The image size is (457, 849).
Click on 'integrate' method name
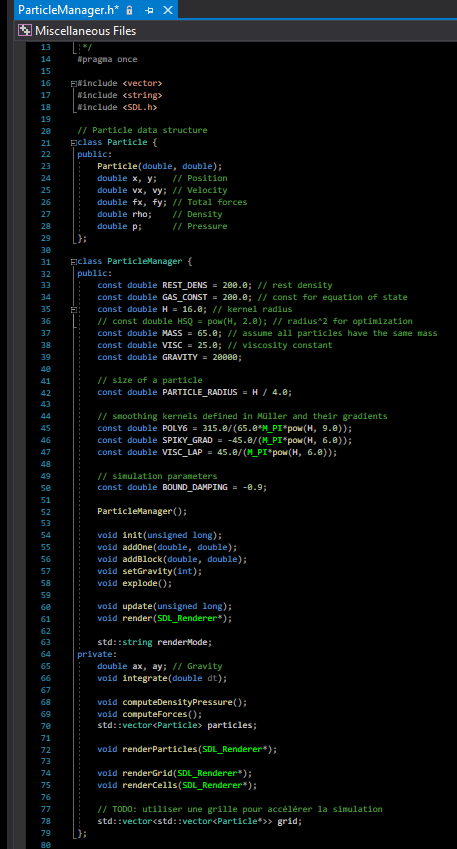(x=145, y=678)
